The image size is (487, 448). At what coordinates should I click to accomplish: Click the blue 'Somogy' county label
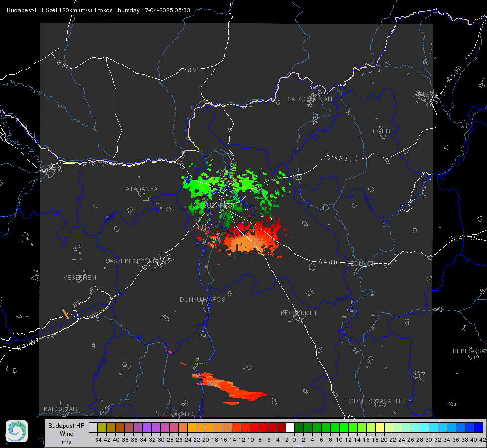[99, 367]
